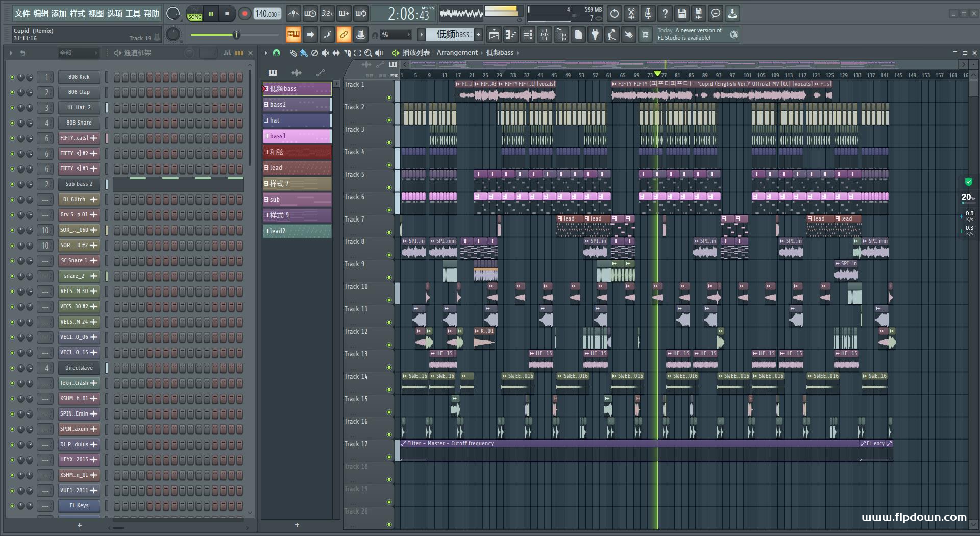Image resolution: width=980 pixels, height=536 pixels.
Task: Mute the FL Keys channel
Action: pos(12,506)
